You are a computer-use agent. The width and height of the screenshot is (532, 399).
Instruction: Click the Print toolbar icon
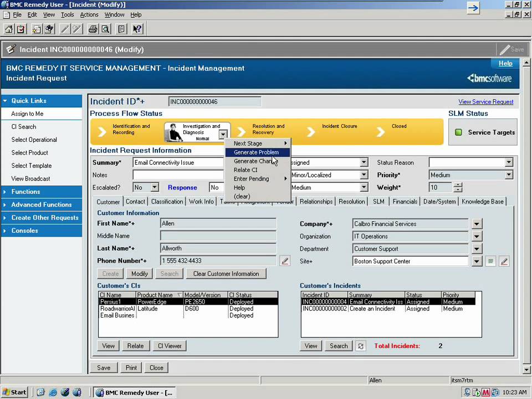point(93,29)
